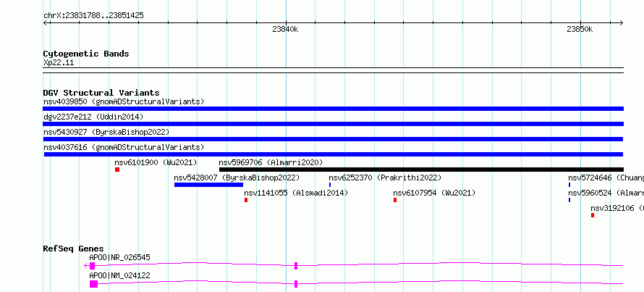Viewport: 644px width, 292px height.
Task: Select the Xp22.11 cytogenetic band label
Action: pos(59,63)
